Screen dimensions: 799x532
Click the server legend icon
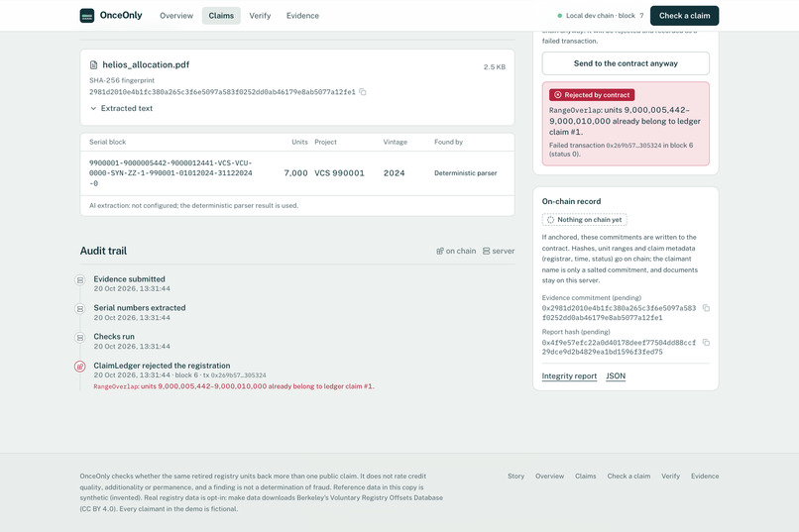click(486, 251)
